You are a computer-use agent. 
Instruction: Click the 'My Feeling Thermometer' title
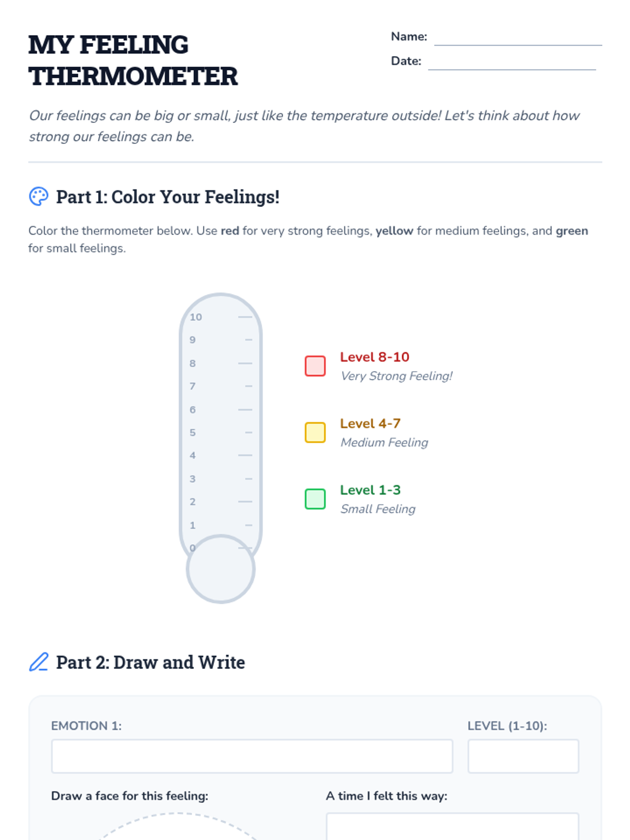point(133,60)
